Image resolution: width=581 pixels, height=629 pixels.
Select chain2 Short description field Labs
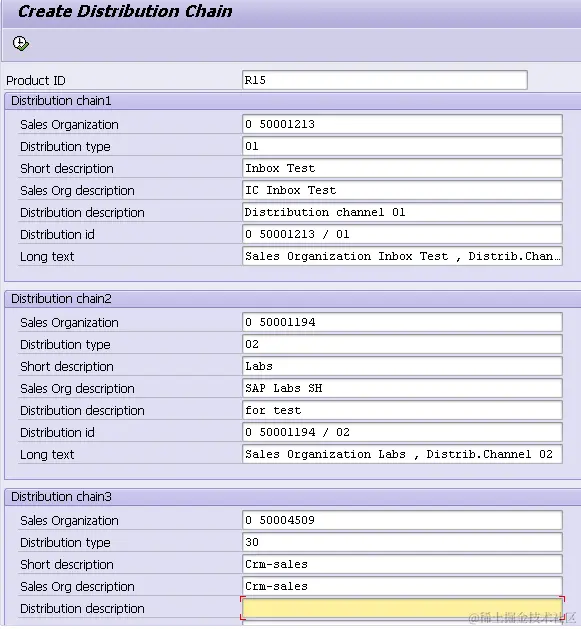pos(402,366)
